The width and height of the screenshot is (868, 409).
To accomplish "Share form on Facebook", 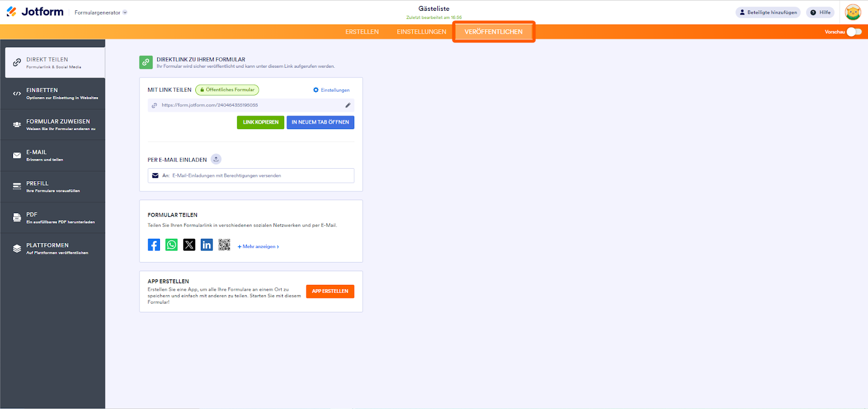I will (x=154, y=245).
